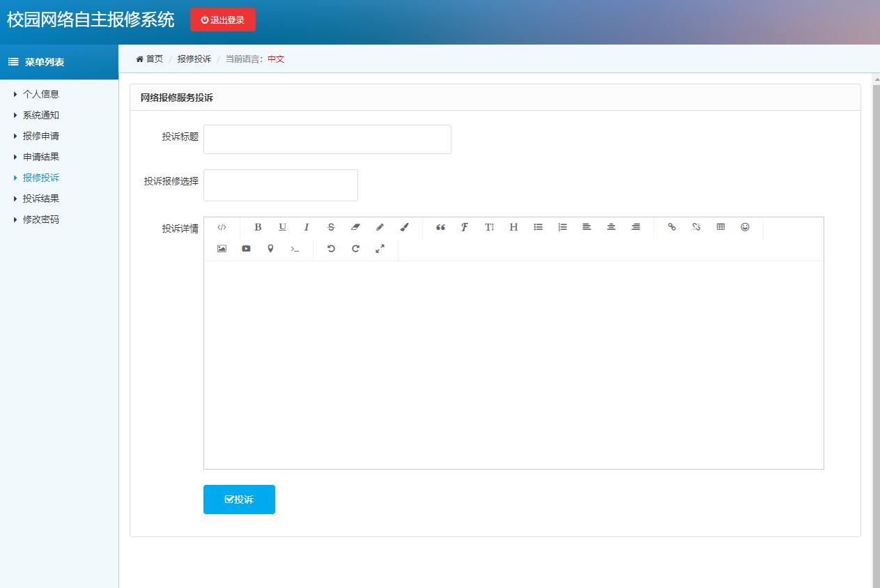Click the 投诉标题 text input field

click(x=327, y=139)
